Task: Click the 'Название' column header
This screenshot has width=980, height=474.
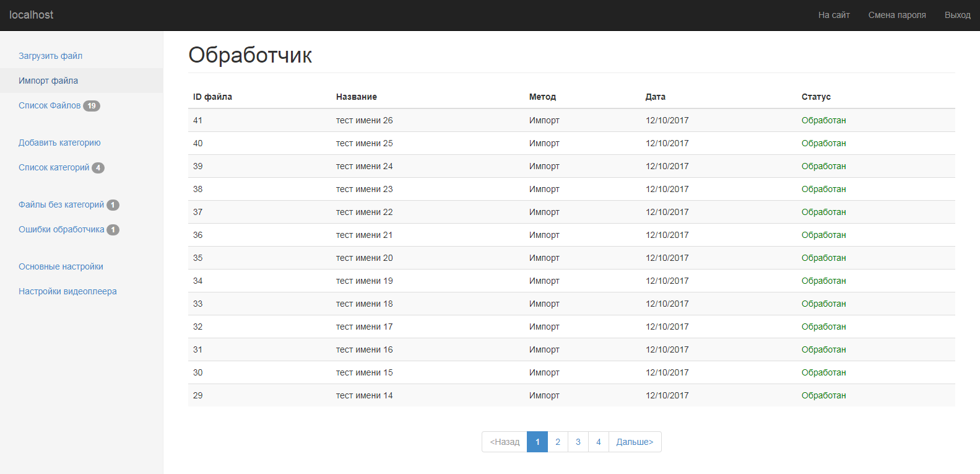Action: click(357, 97)
